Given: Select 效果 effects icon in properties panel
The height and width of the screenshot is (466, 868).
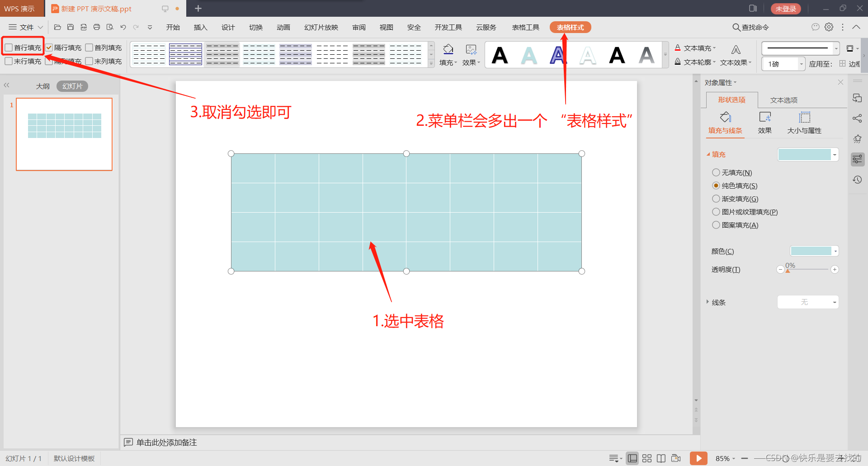Looking at the screenshot, I should pyautogui.click(x=765, y=123).
